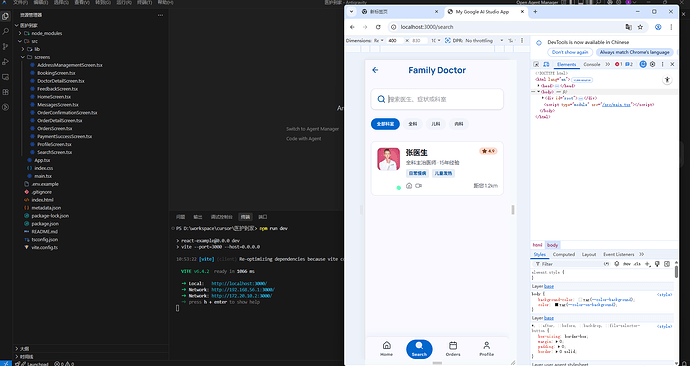Image resolution: width=690 pixels, height=366 pixels.
Task: Expand the head element in the DOM tree
Action: pos(538,86)
